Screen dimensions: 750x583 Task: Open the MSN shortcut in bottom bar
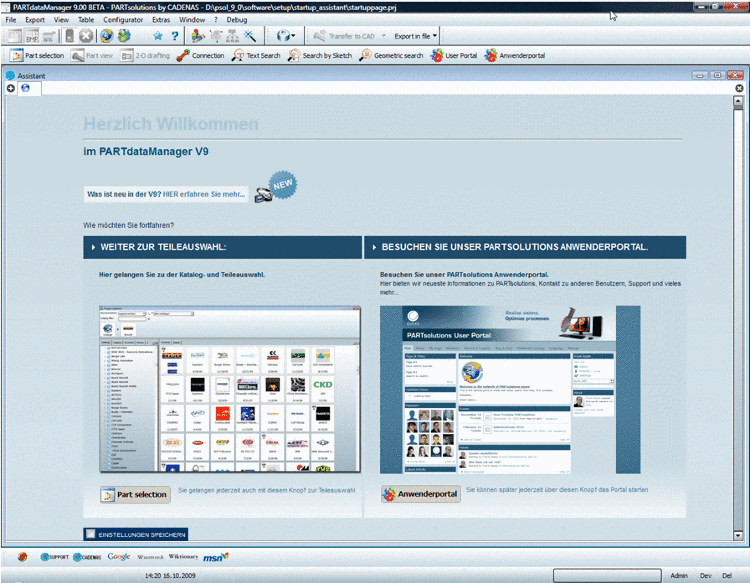[216, 557]
